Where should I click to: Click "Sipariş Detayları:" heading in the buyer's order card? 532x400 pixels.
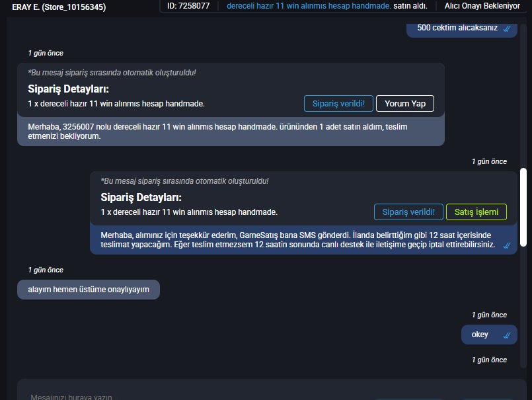68,89
